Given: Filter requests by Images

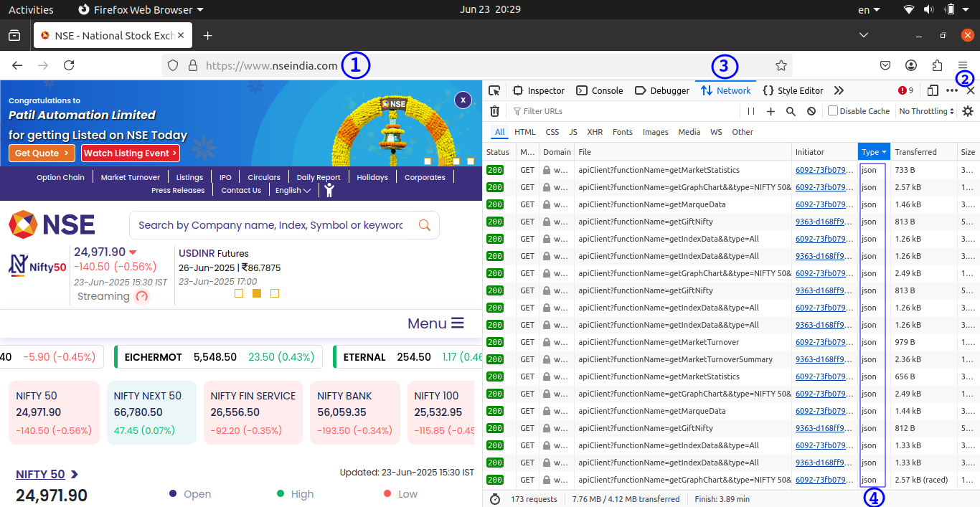Looking at the screenshot, I should click(x=656, y=132).
